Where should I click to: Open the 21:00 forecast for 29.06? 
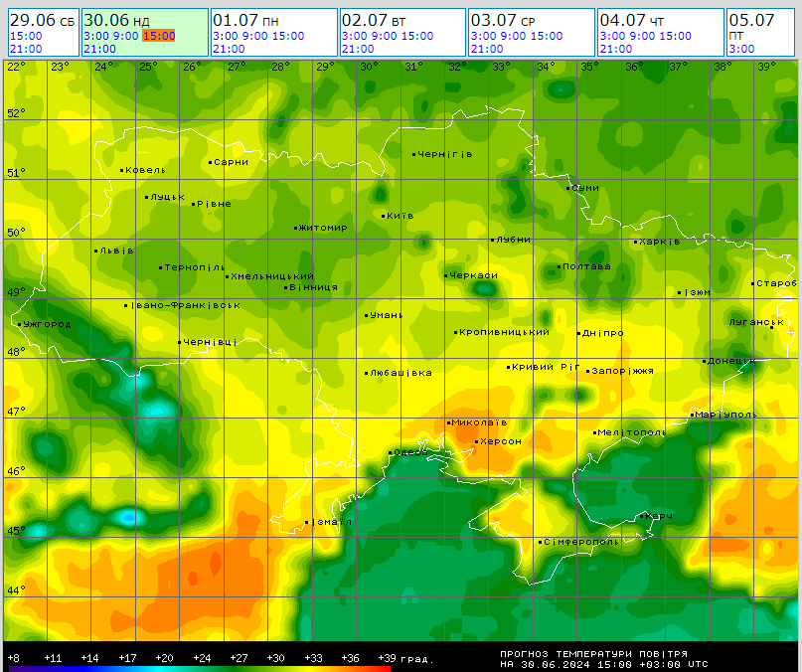[25, 49]
